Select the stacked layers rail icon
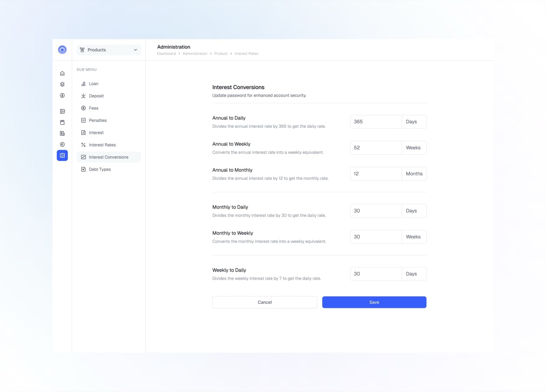 (62, 84)
